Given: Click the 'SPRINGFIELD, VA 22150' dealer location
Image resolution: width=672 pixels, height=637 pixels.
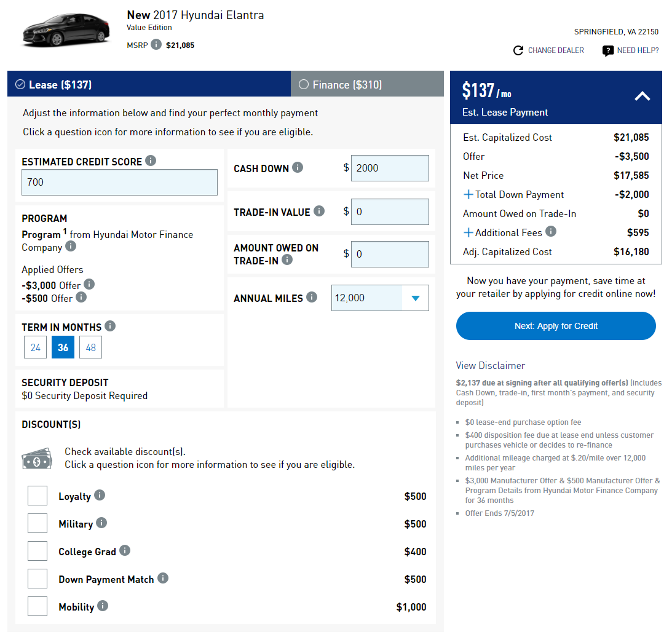Looking at the screenshot, I should (x=616, y=32).
